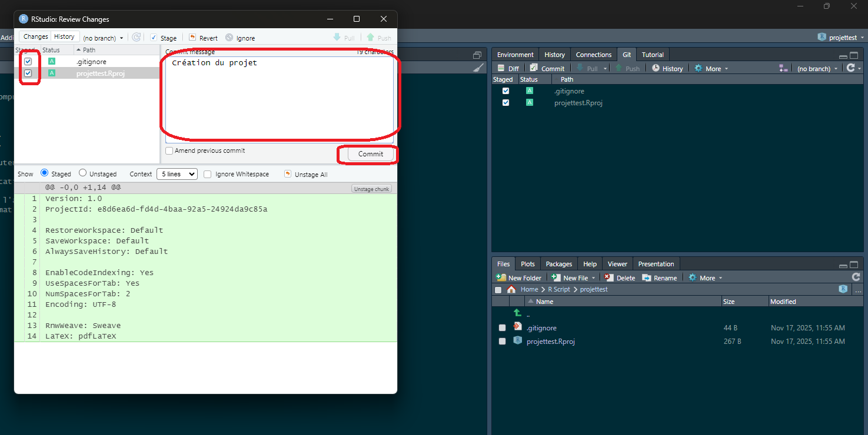Click the Ignore icon in Review Changes toolbar
Image resolution: width=868 pixels, height=435 pixels.
pos(229,38)
